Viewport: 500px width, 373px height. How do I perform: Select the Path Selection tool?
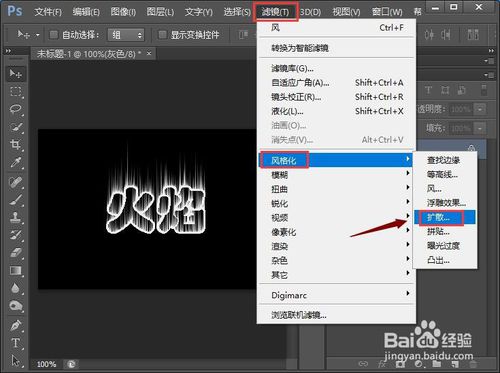15,360
